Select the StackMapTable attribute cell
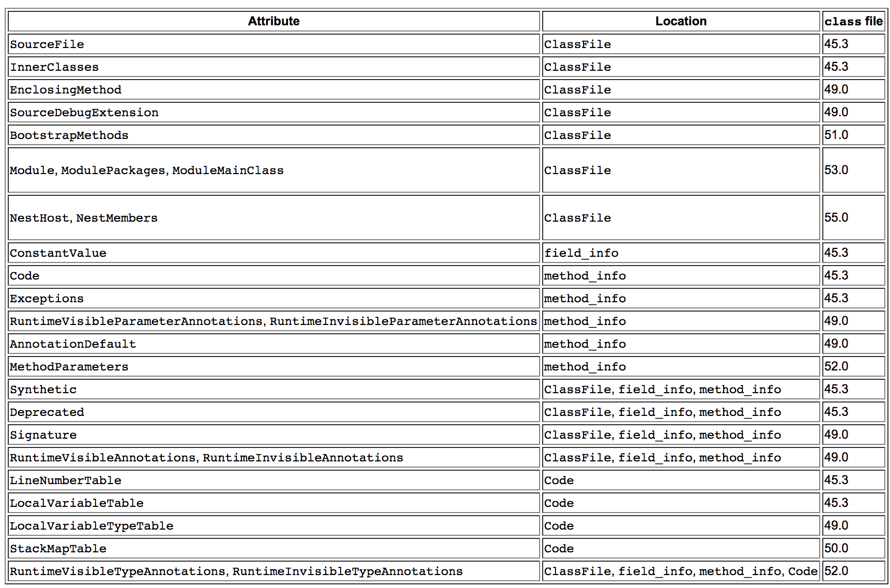Viewport: 890px width, 588px height. (274, 548)
